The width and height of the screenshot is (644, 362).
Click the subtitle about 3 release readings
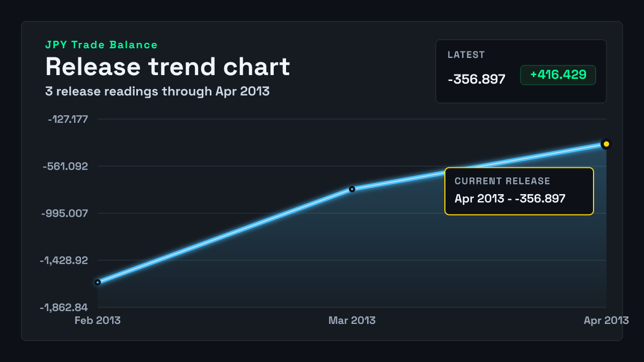pyautogui.click(x=157, y=92)
